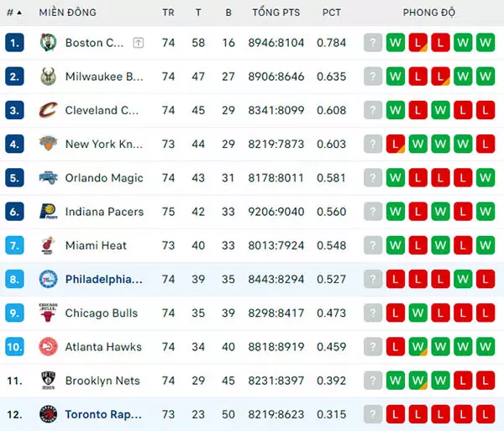The height and width of the screenshot is (431, 504).
Task: Select the New York Knicks logo
Action: coord(48,144)
